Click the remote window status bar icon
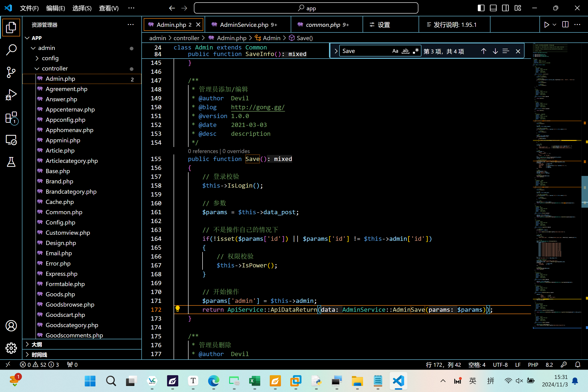588x392 pixels. [x=8, y=365]
